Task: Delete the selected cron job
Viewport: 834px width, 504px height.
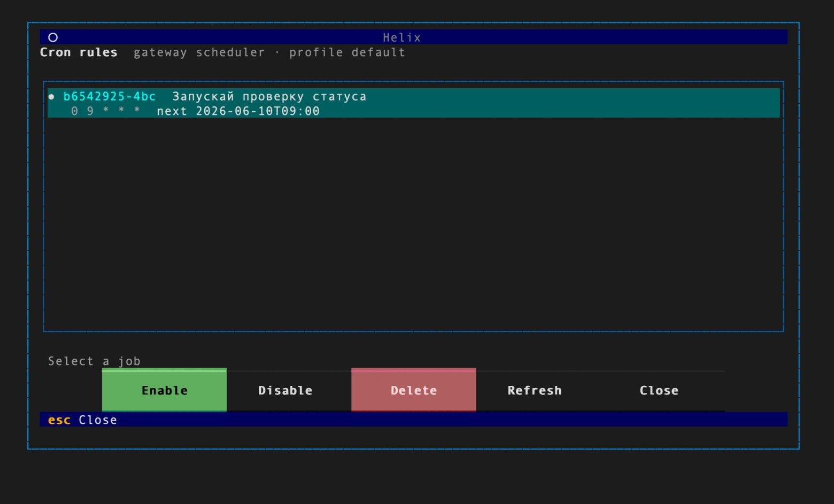Action: (x=413, y=390)
